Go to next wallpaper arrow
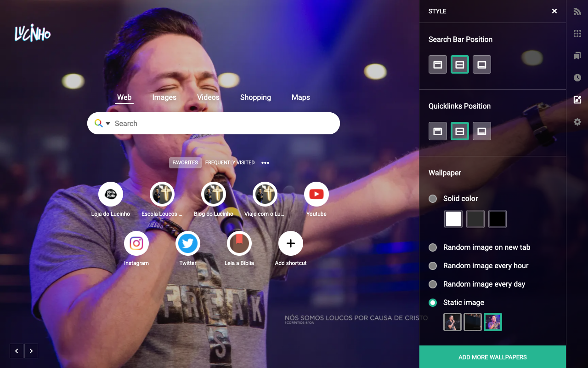 31,351
